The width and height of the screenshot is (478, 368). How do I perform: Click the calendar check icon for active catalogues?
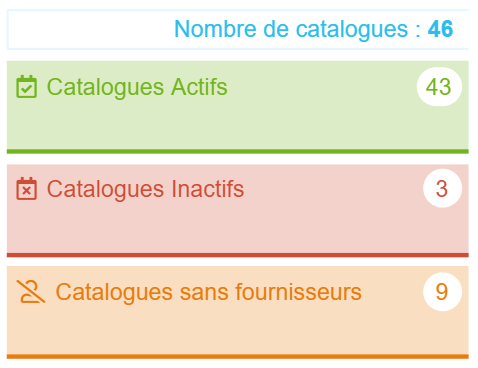click(x=26, y=87)
